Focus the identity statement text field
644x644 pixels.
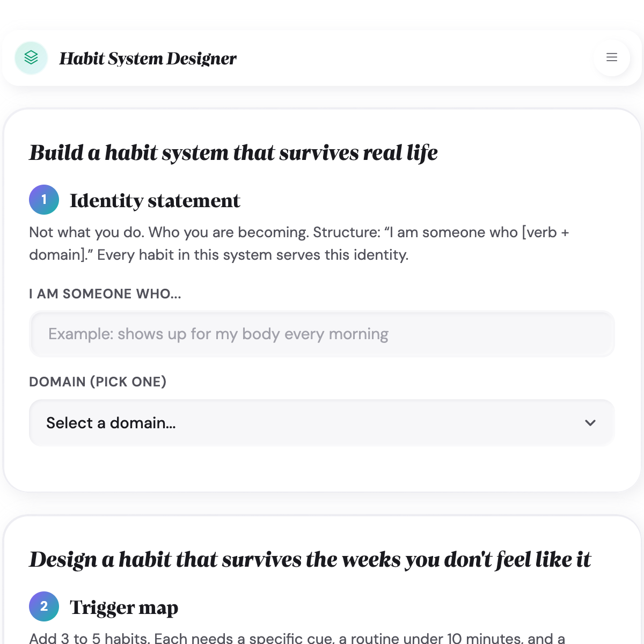(x=322, y=334)
